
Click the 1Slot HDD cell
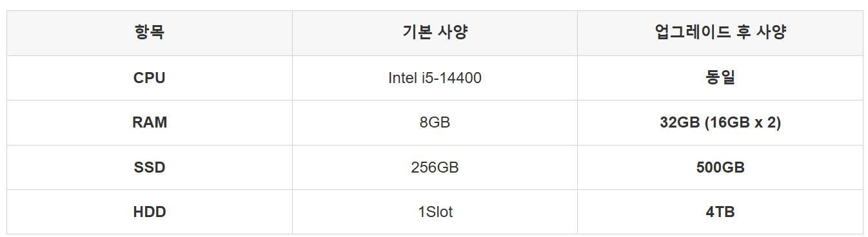(x=435, y=212)
